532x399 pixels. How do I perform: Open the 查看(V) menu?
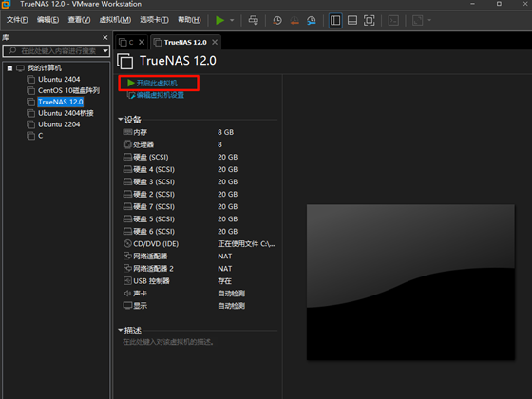coord(79,20)
